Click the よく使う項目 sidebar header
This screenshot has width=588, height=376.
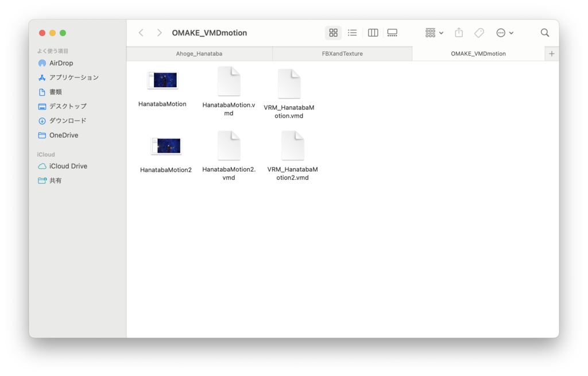click(52, 51)
